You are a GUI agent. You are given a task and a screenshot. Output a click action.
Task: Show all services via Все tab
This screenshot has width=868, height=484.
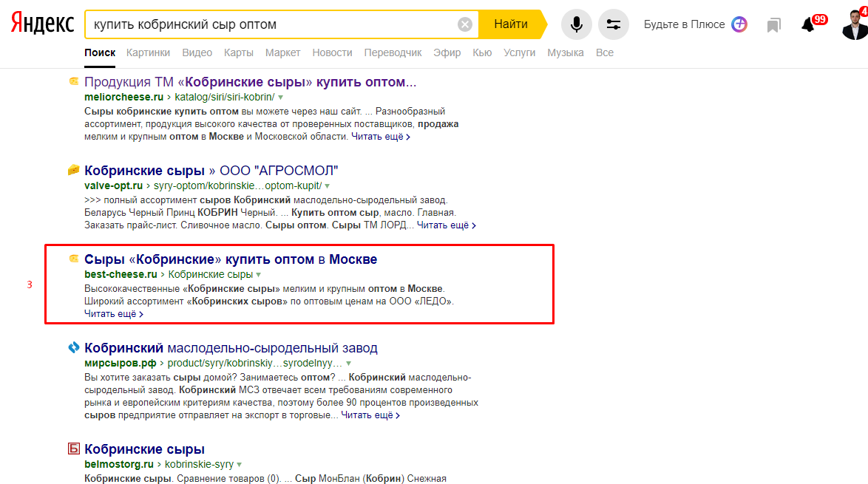tap(605, 52)
